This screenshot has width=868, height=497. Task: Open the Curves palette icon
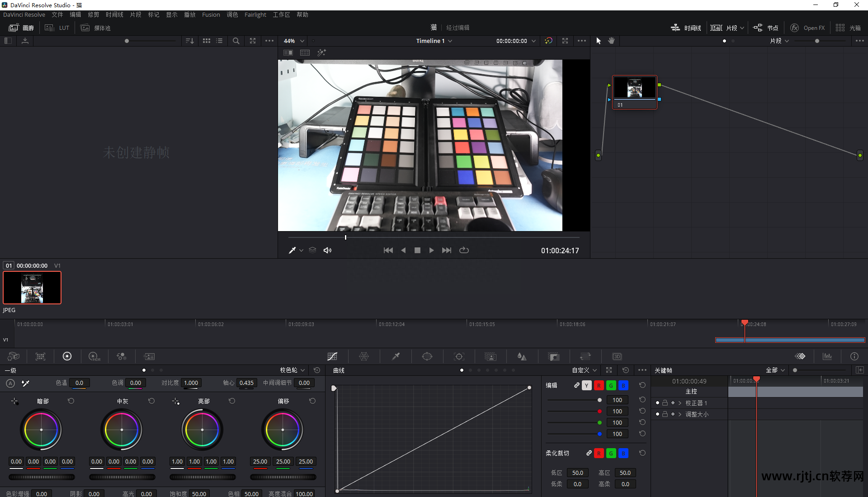pyautogui.click(x=332, y=356)
